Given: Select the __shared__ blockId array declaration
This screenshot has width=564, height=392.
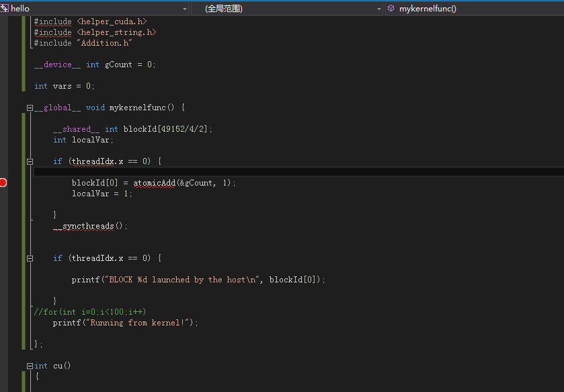Looking at the screenshot, I should [128, 128].
